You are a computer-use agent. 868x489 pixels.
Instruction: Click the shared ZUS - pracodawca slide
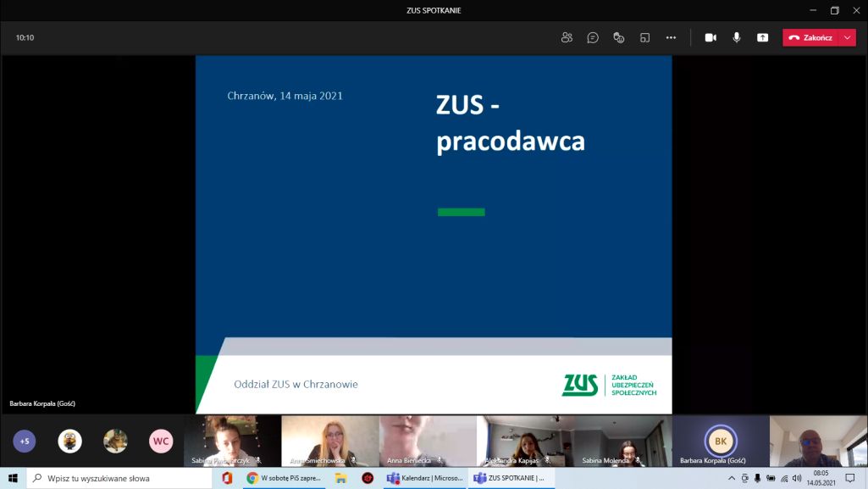click(434, 234)
